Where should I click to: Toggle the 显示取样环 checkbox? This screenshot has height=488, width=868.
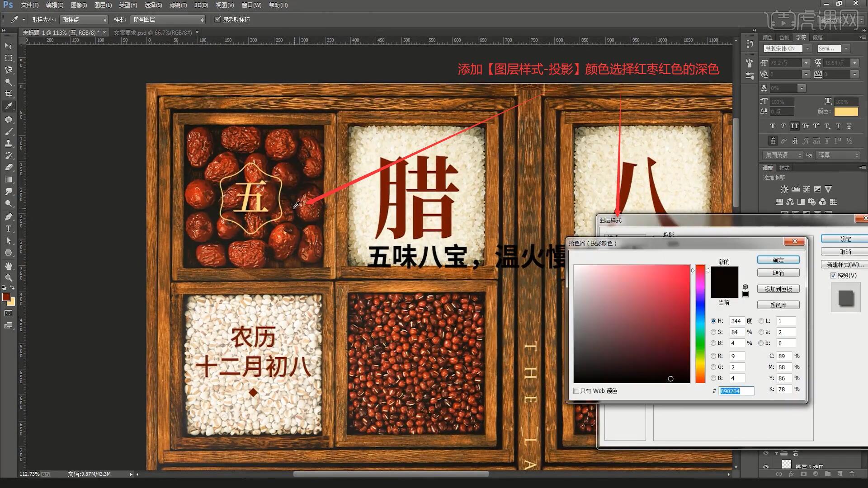coord(218,19)
